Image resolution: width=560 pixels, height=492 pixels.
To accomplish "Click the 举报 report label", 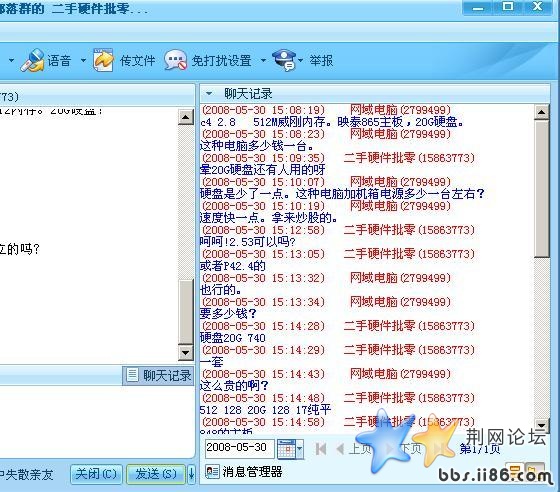I will click(321, 60).
